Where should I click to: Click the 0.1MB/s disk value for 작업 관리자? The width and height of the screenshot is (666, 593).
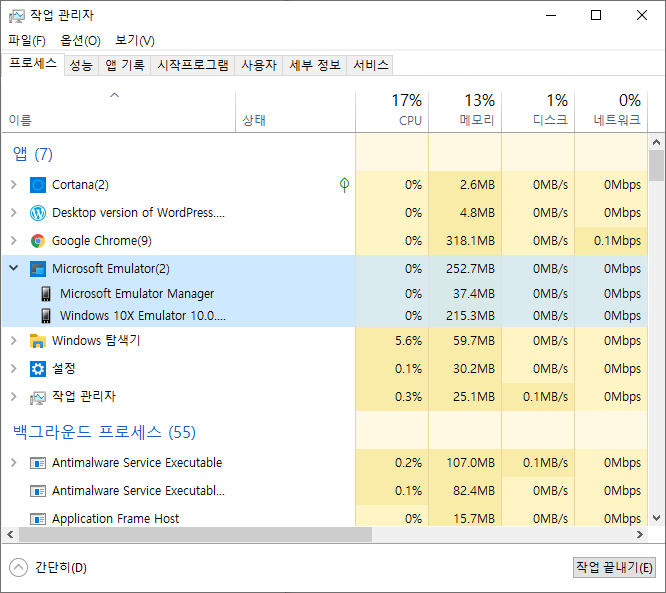pyautogui.click(x=545, y=397)
